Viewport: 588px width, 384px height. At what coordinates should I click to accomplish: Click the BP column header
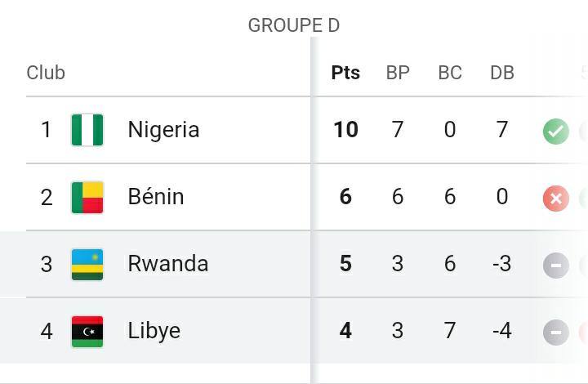click(x=398, y=73)
